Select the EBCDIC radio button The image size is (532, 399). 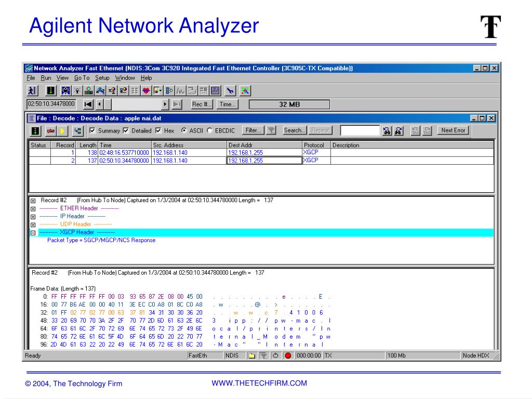[210, 130]
